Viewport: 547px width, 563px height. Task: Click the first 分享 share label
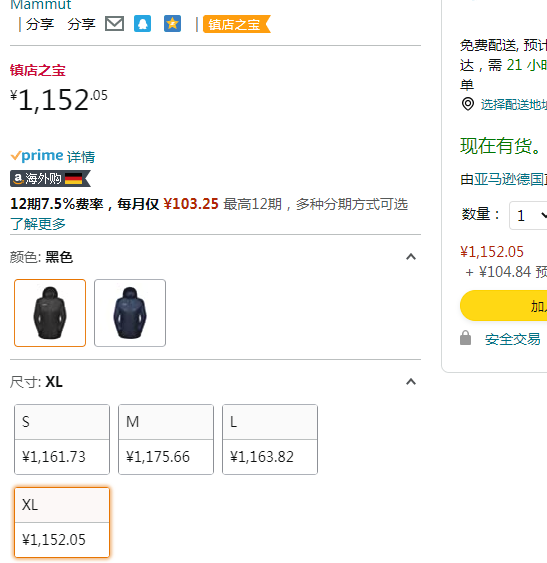[x=40, y=24]
